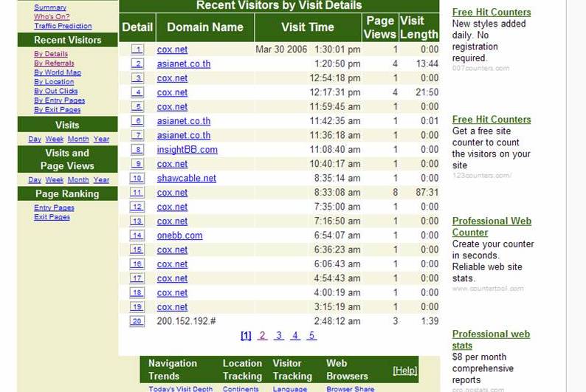View Visits by Day

click(35, 139)
